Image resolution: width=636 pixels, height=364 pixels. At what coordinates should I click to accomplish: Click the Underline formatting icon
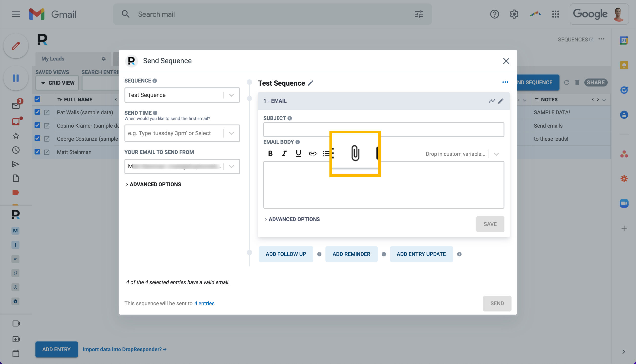[298, 153]
